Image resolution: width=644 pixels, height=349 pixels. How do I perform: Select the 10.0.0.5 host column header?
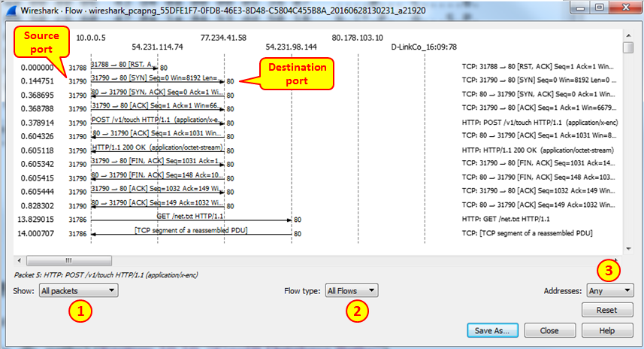tap(91, 38)
